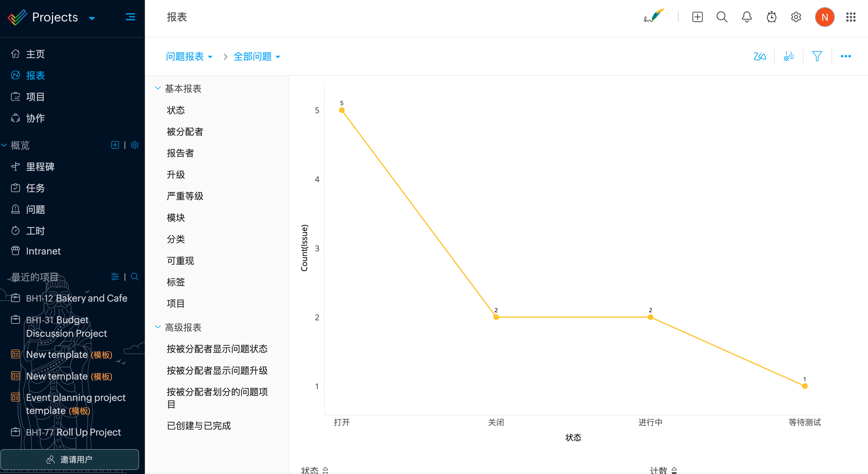Open the timer stopwatch icon
The height and width of the screenshot is (474, 868).
coord(771,17)
